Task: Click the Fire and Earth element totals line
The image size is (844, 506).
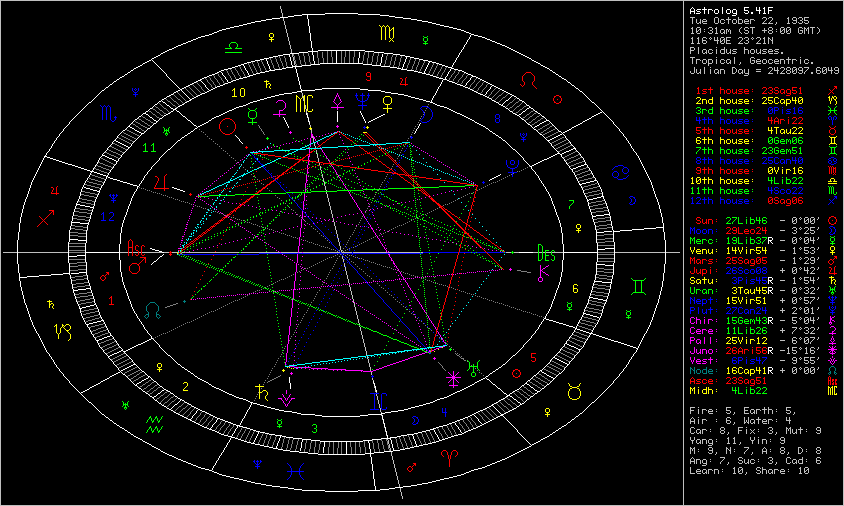Action: (738, 410)
